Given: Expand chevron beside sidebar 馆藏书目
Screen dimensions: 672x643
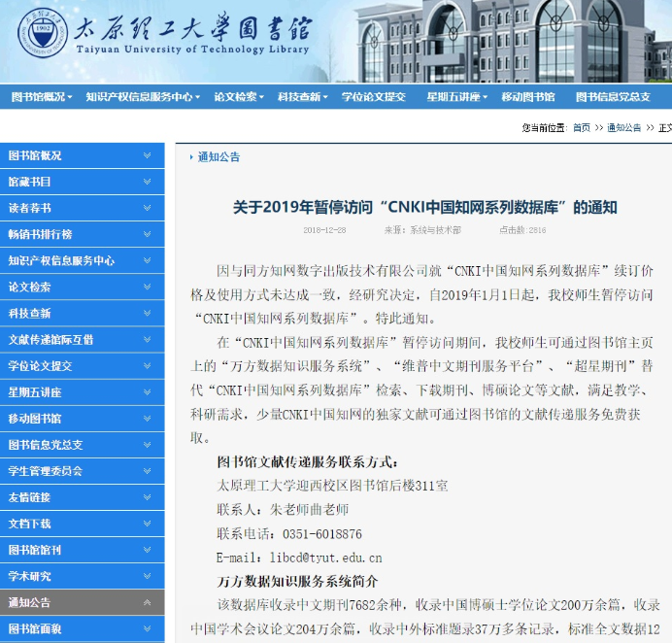Looking at the screenshot, I should (x=147, y=182).
